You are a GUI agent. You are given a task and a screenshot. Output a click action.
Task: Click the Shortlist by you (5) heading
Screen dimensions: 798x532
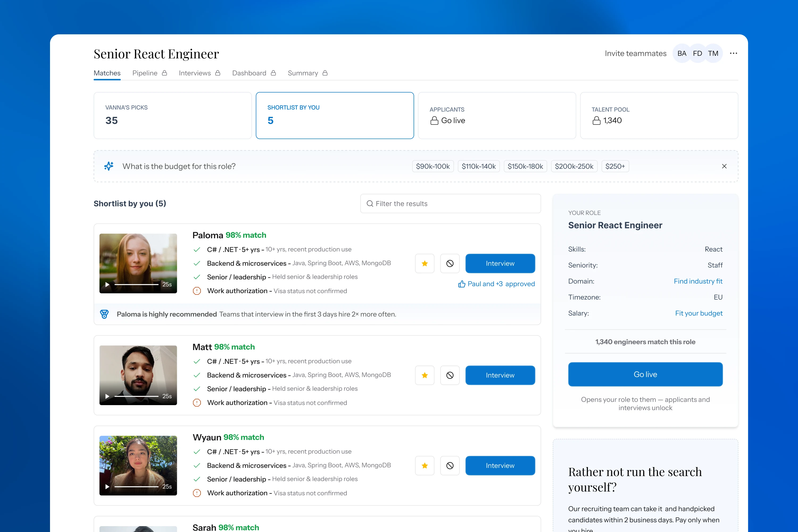point(130,203)
